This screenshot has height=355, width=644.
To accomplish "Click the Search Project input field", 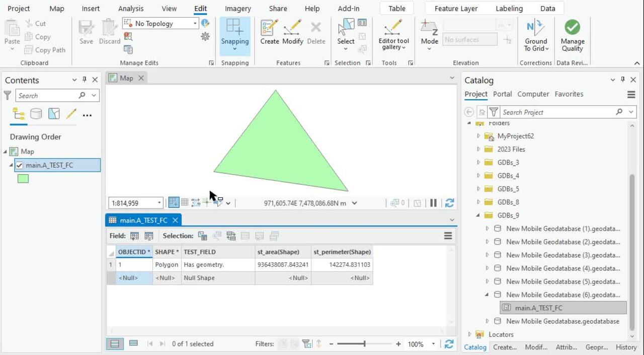I will click(556, 112).
